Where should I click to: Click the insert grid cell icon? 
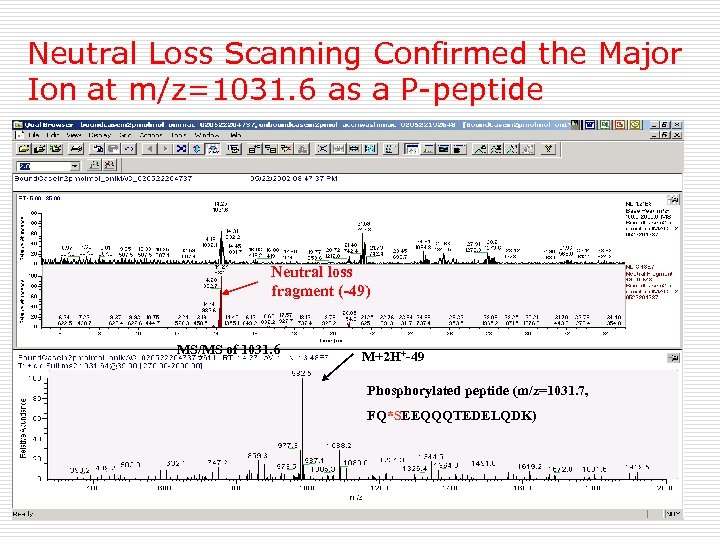[x=254, y=149]
